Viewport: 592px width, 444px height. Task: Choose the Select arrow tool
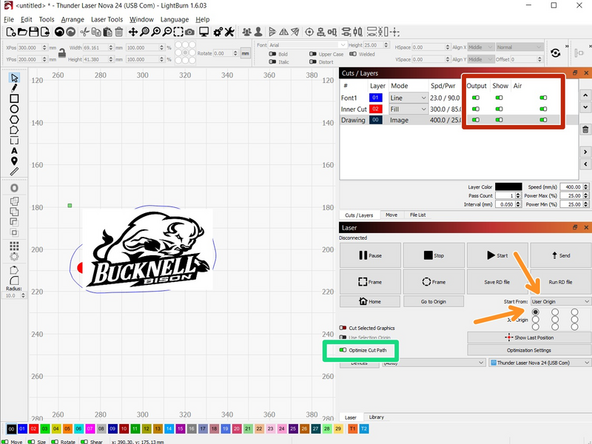click(14, 78)
